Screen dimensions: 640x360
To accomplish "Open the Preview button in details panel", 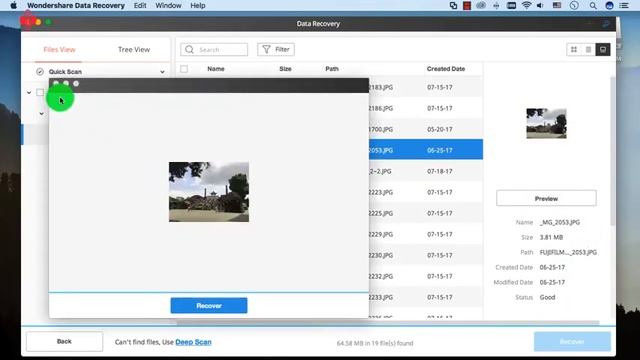I will 546,199.
